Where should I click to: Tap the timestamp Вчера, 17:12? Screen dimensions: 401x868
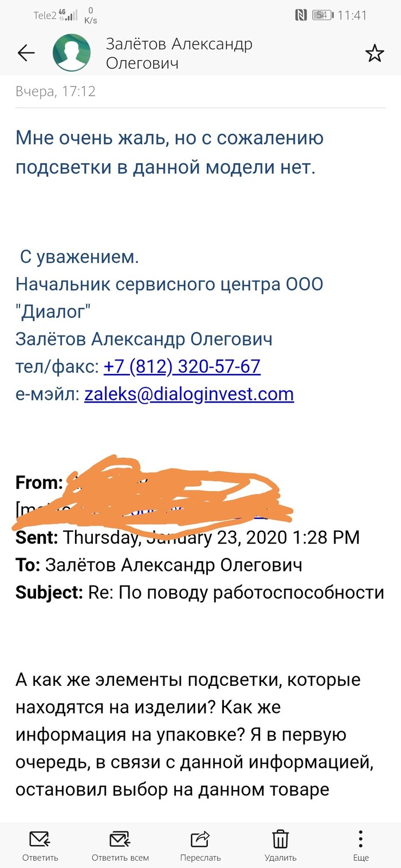[x=56, y=91]
